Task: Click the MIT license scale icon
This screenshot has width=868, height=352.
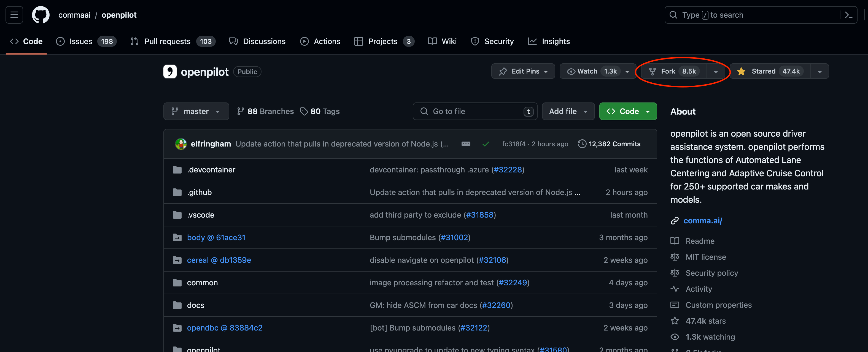Action: coord(675,257)
